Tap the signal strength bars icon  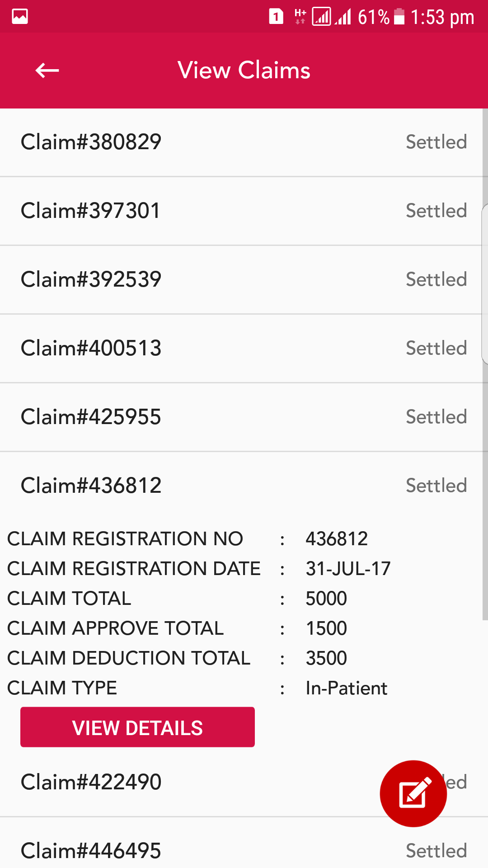click(x=344, y=17)
